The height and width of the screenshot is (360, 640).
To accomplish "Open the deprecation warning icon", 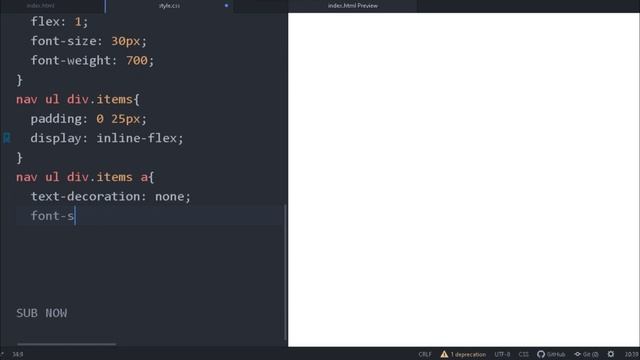I will [x=444, y=354].
